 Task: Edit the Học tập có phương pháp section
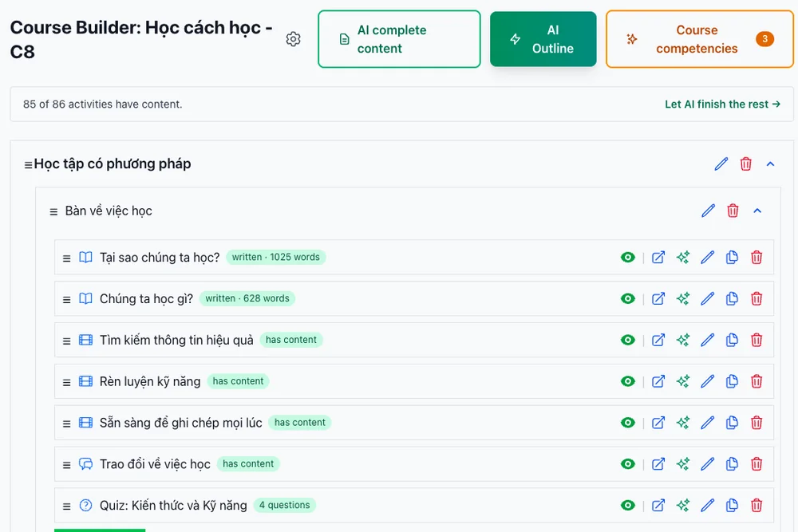pyautogui.click(x=721, y=164)
